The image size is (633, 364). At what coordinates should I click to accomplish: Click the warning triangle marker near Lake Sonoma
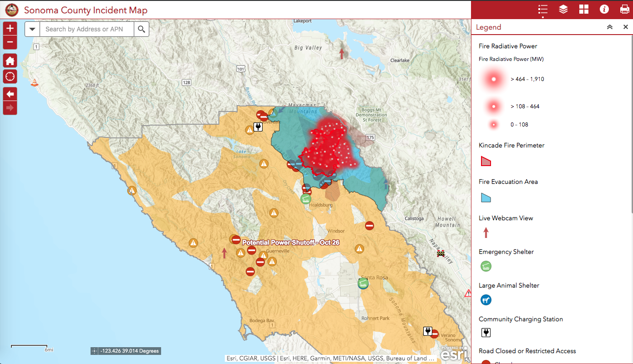pyautogui.click(x=263, y=164)
